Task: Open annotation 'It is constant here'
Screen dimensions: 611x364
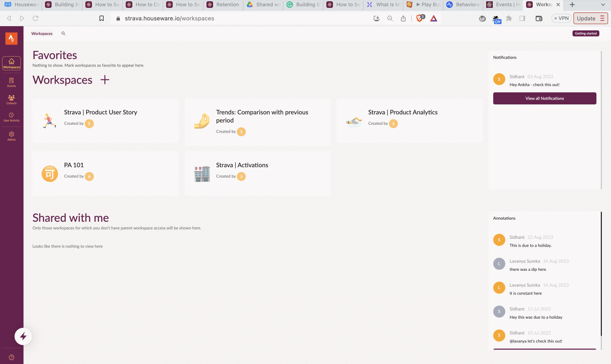Action: pos(544,289)
